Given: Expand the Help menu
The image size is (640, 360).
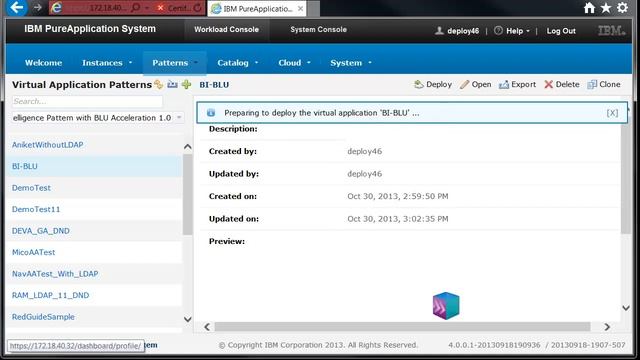Looking at the screenshot, I should point(512,31).
